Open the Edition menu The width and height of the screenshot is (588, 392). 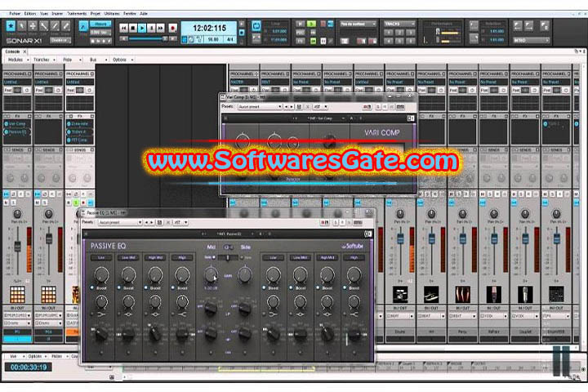(x=30, y=14)
